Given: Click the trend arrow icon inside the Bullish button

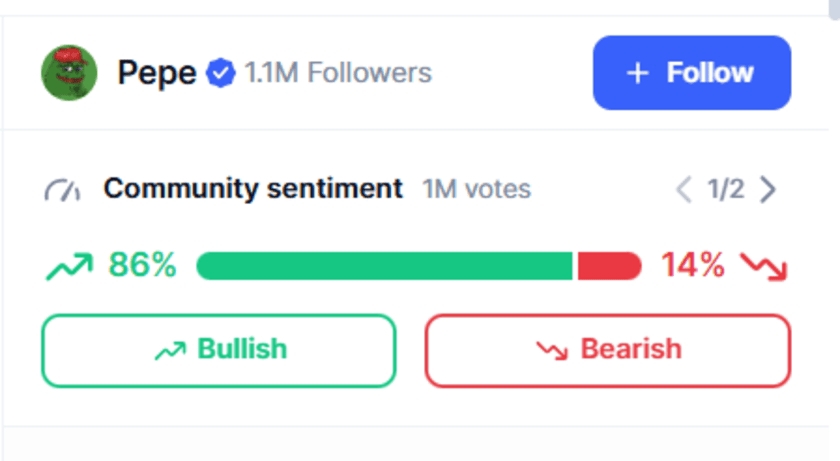Looking at the screenshot, I should pyautogui.click(x=172, y=350).
